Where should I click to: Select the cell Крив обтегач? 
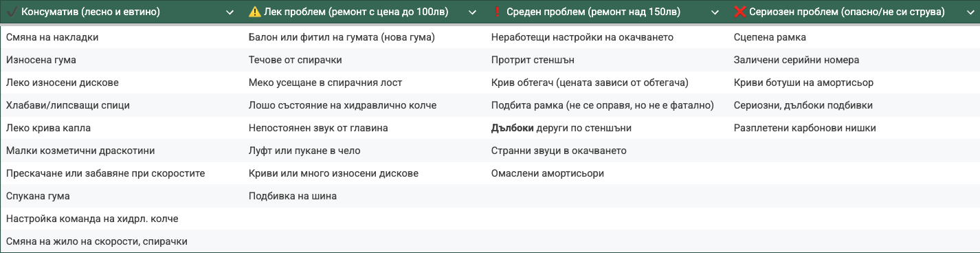coord(608,82)
